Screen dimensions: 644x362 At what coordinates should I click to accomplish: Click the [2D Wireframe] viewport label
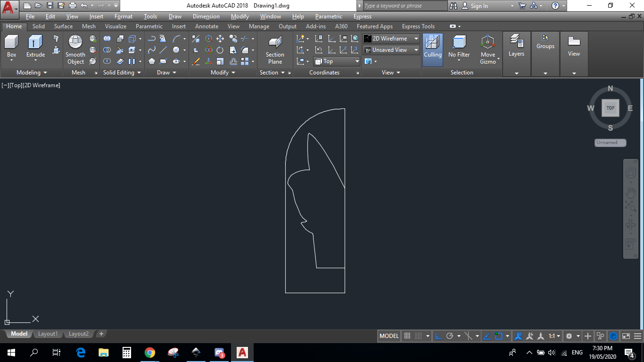point(41,85)
